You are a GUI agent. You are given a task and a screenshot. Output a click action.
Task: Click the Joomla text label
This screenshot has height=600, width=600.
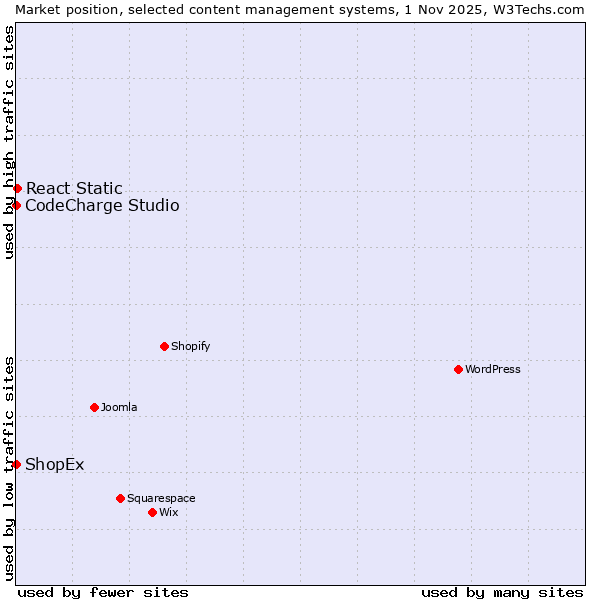119,407
